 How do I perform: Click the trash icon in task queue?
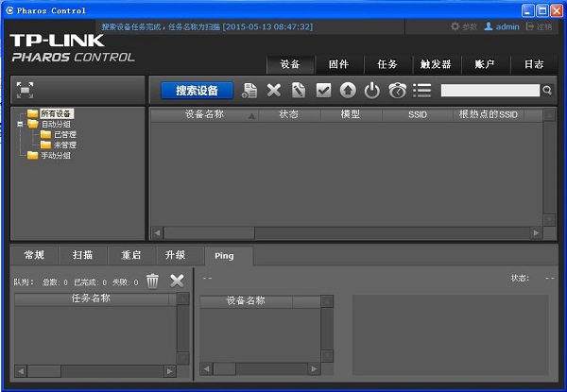(152, 281)
